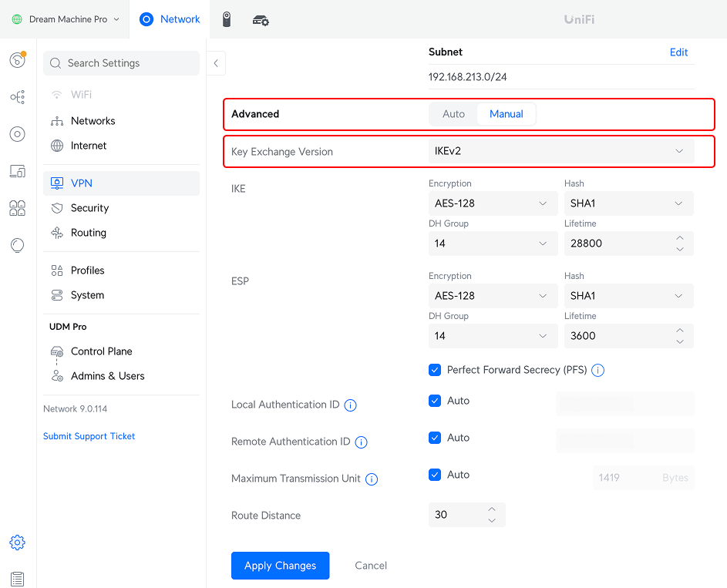Viewport: 727px width, 588px height.
Task: Uncheck Perfect Forward Secrecy (PFS) checkbox
Action: (435, 370)
